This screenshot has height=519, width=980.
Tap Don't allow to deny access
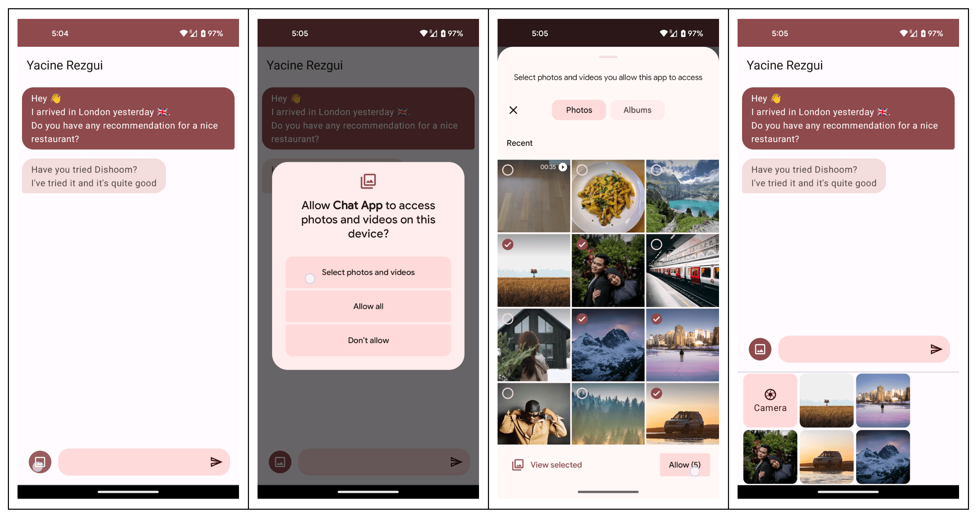coord(368,340)
